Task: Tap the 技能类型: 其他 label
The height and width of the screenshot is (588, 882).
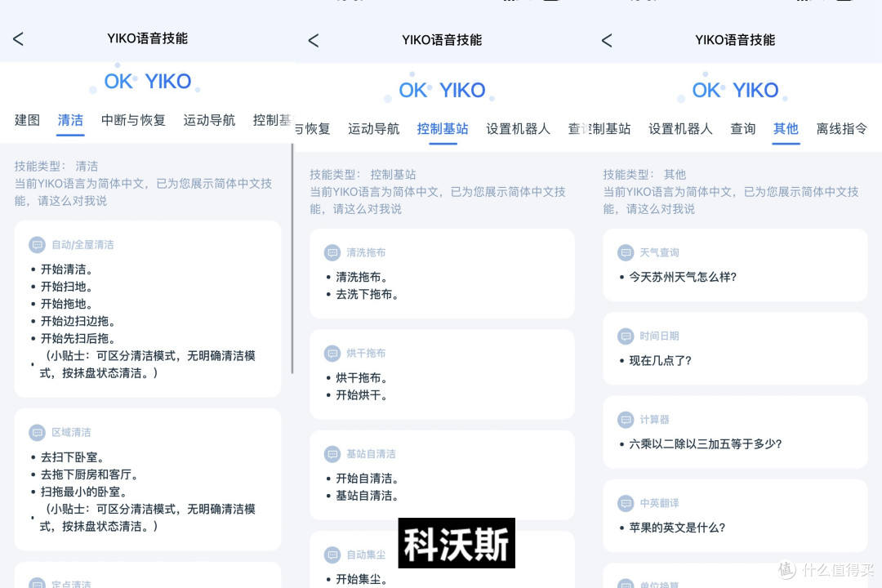Action: [x=644, y=175]
